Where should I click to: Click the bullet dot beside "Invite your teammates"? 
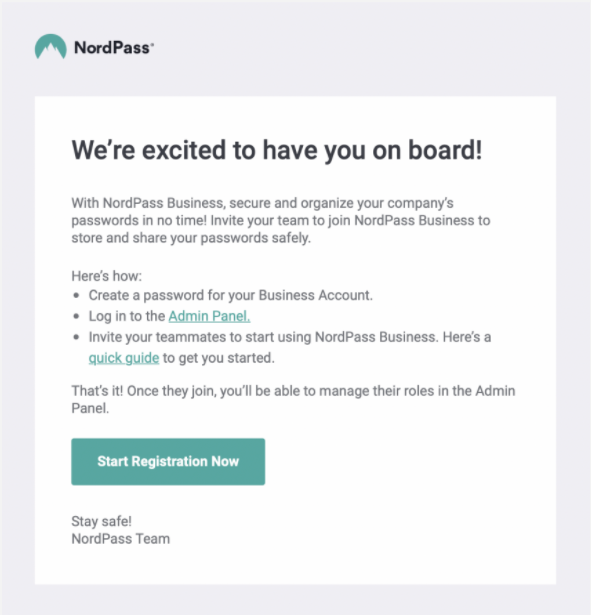tap(76, 337)
